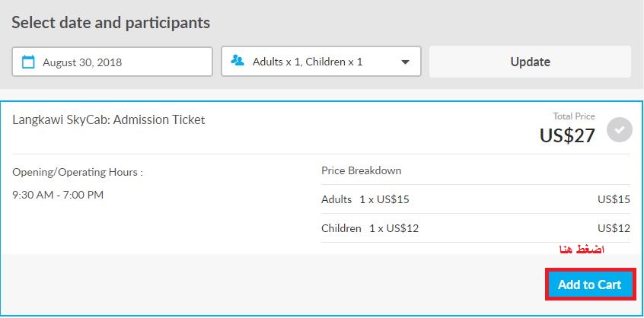Click the Select date and participants heading
This screenshot has height=318, width=644.
click(x=111, y=23)
